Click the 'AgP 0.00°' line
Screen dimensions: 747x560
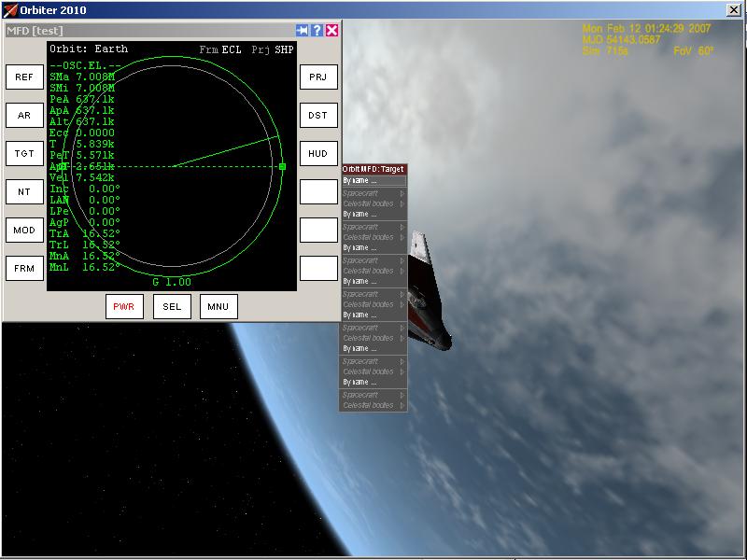85,222
